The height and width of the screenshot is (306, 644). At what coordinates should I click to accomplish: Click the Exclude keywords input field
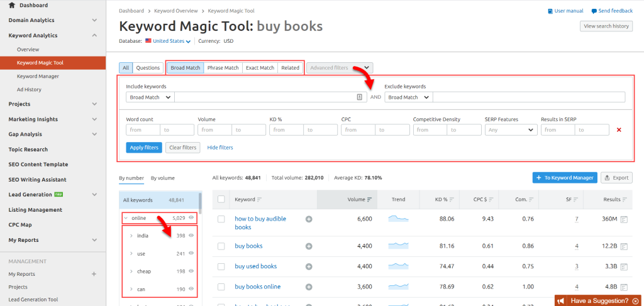pyautogui.click(x=528, y=97)
